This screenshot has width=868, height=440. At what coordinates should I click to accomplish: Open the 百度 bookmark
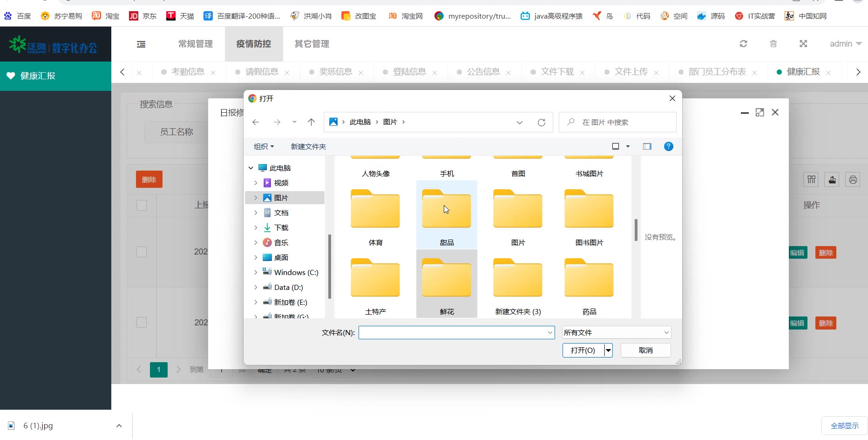18,16
